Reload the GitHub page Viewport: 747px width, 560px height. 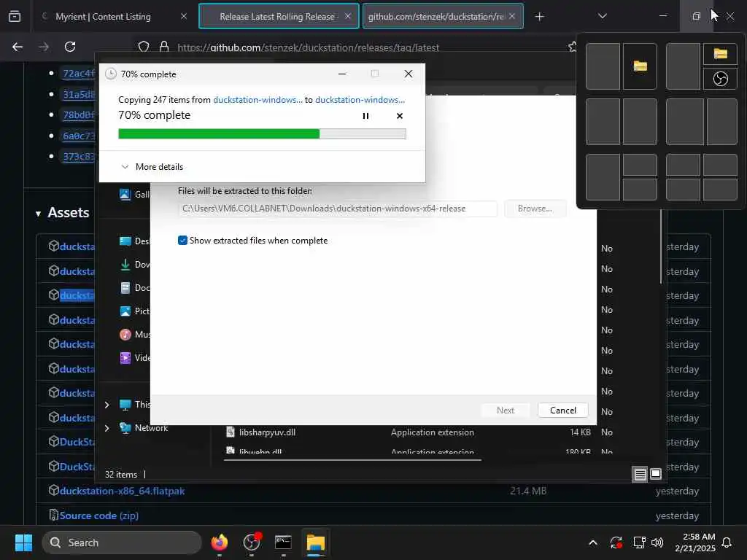click(x=70, y=47)
